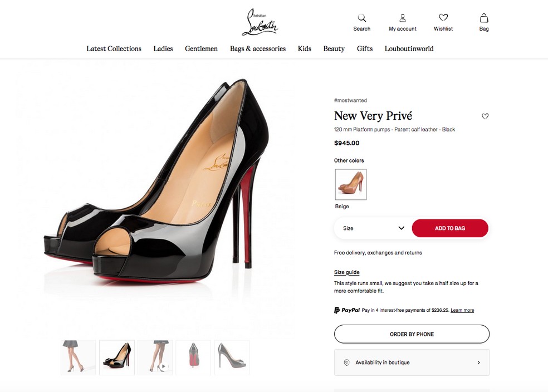Image resolution: width=548 pixels, height=392 pixels.
Task: Open the Size dropdown
Action: pyautogui.click(x=373, y=228)
